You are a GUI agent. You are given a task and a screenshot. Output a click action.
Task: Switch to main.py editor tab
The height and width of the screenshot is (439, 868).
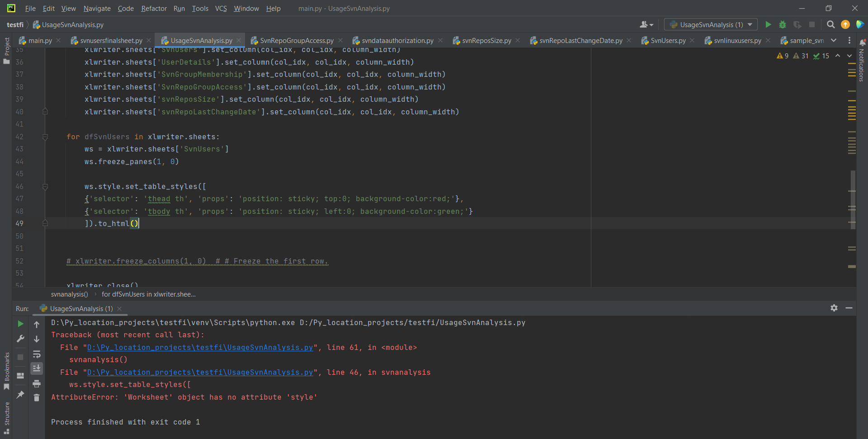[x=40, y=40]
